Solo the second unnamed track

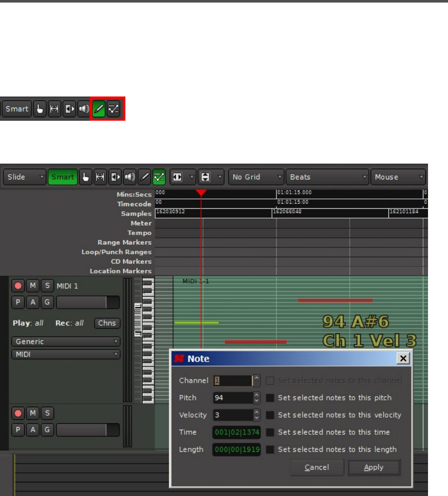tap(47, 413)
